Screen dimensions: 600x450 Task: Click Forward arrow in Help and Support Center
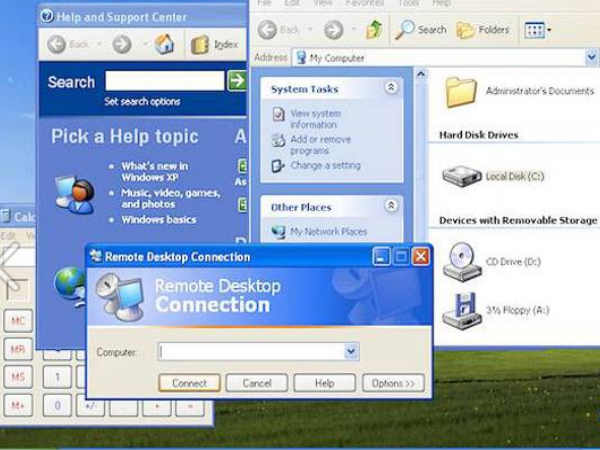coord(122,45)
